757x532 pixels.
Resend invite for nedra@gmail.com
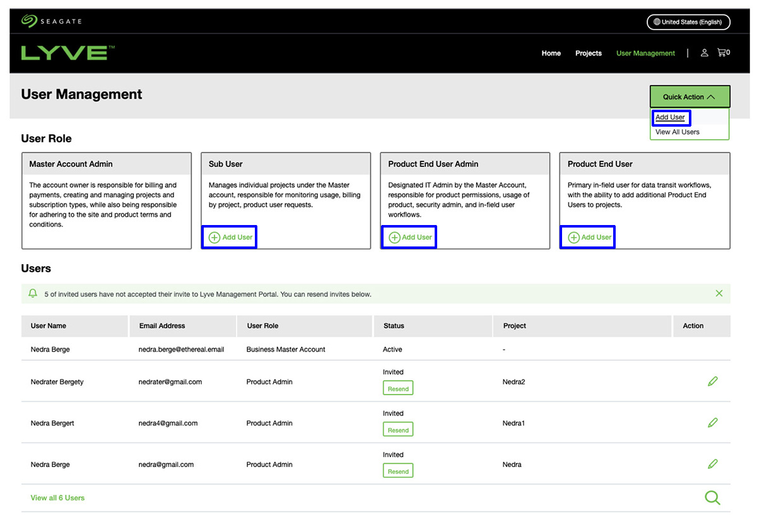tap(398, 471)
